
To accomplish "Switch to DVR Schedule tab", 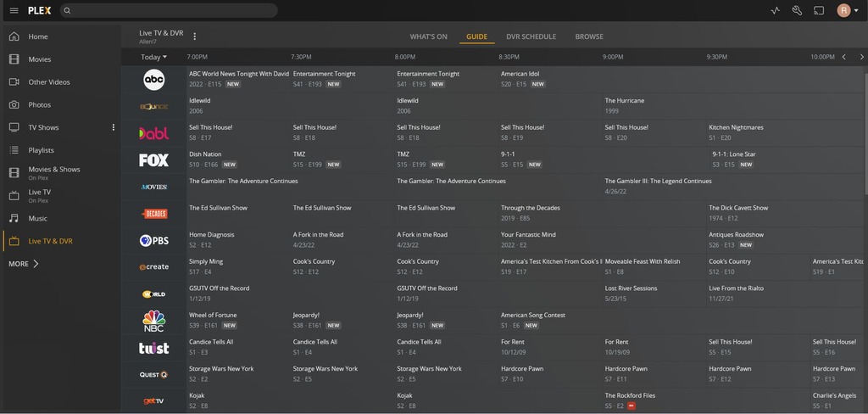I will [531, 36].
